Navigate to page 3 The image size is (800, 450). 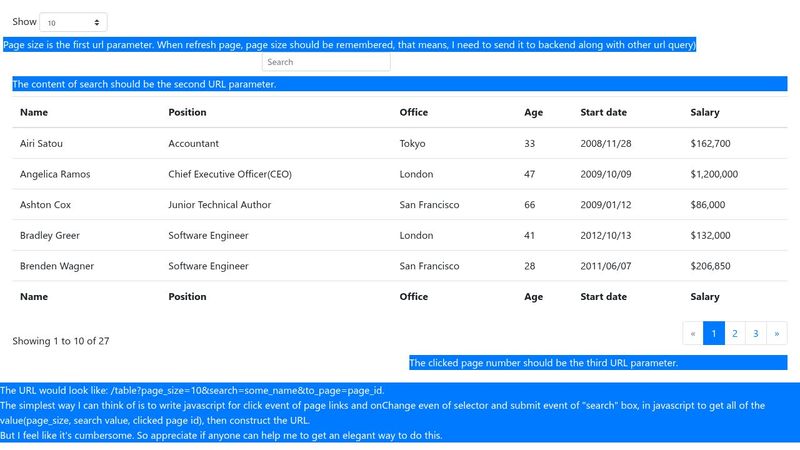tap(756, 333)
